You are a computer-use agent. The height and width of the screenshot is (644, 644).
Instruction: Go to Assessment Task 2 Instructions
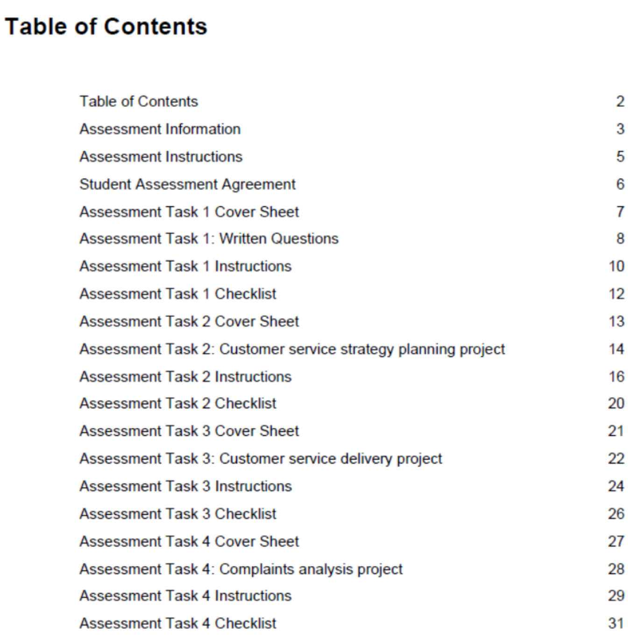[x=185, y=376]
